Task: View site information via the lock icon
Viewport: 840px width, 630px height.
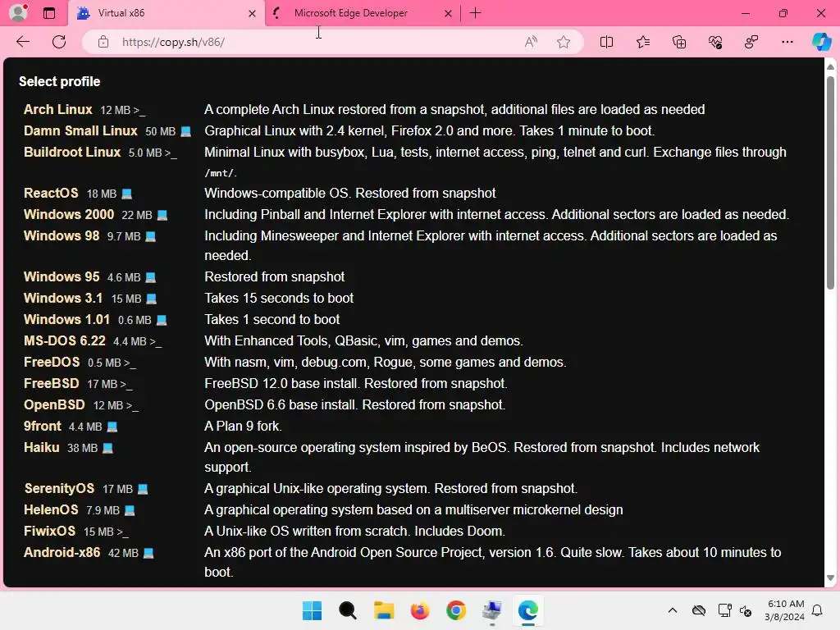Action: [103, 42]
